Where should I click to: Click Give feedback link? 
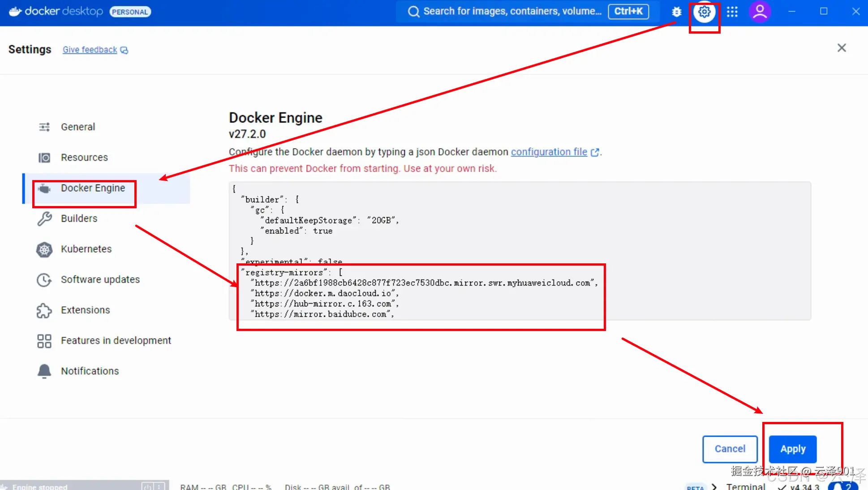click(x=90, y=50)
